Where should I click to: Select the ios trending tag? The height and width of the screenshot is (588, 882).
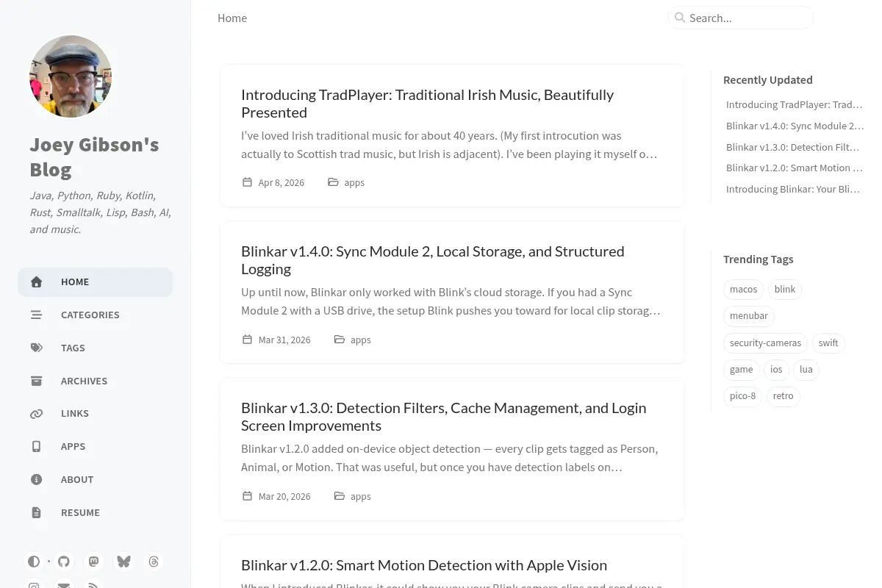pyautogui.click(x=776, y=370)
